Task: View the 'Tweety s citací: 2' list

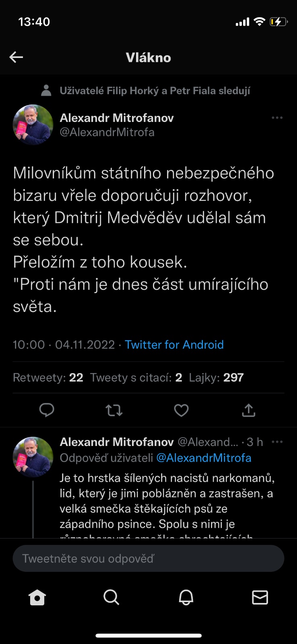Action: (136, 378)
